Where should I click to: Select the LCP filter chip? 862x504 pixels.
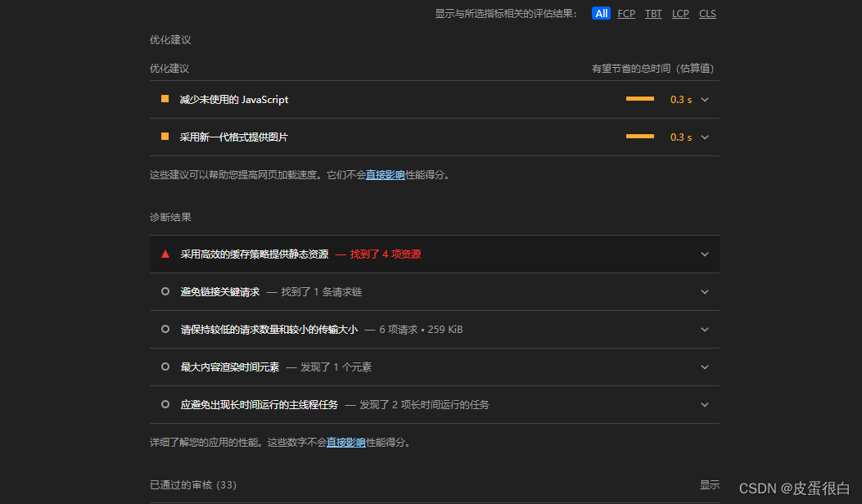679,13
